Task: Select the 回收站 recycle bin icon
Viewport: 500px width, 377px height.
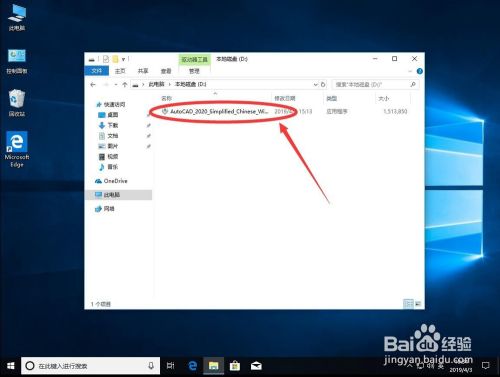Action: click(x=17, y=103)
